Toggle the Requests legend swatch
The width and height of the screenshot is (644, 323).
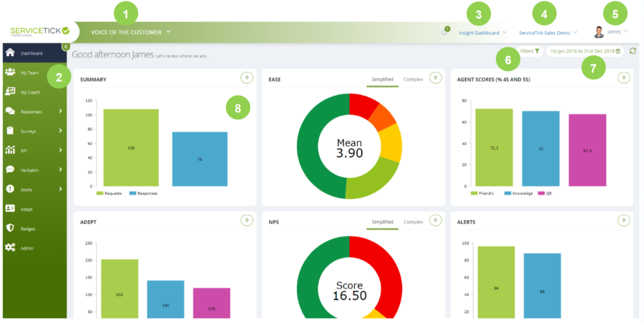coord(100,193)
